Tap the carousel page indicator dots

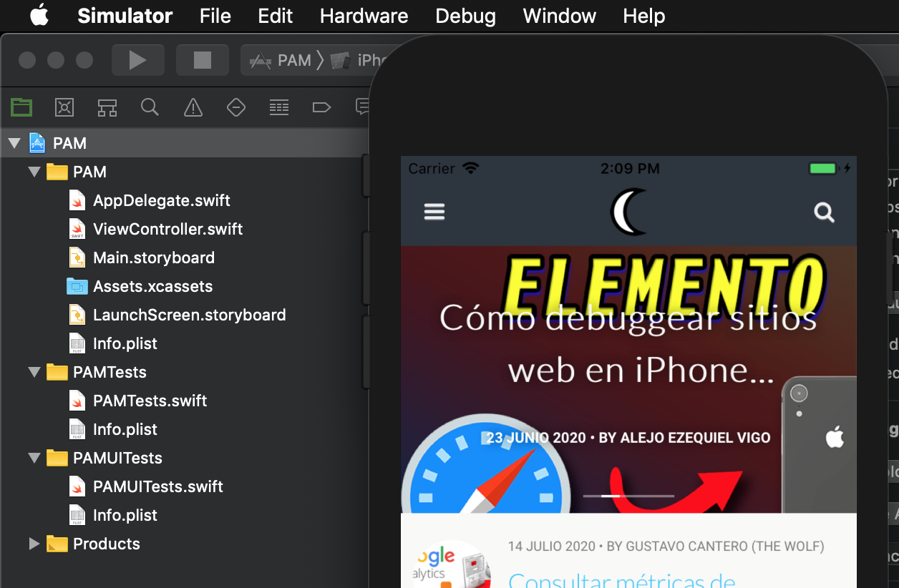click(x=628, y=495)
